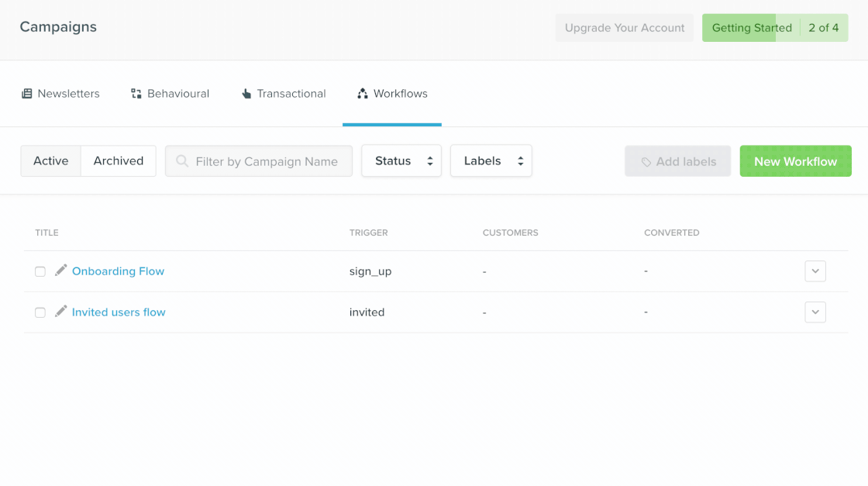Click the Behavioural campaigns icon
Viewport: 868px width, 486px height.
(x=136, y=93)
